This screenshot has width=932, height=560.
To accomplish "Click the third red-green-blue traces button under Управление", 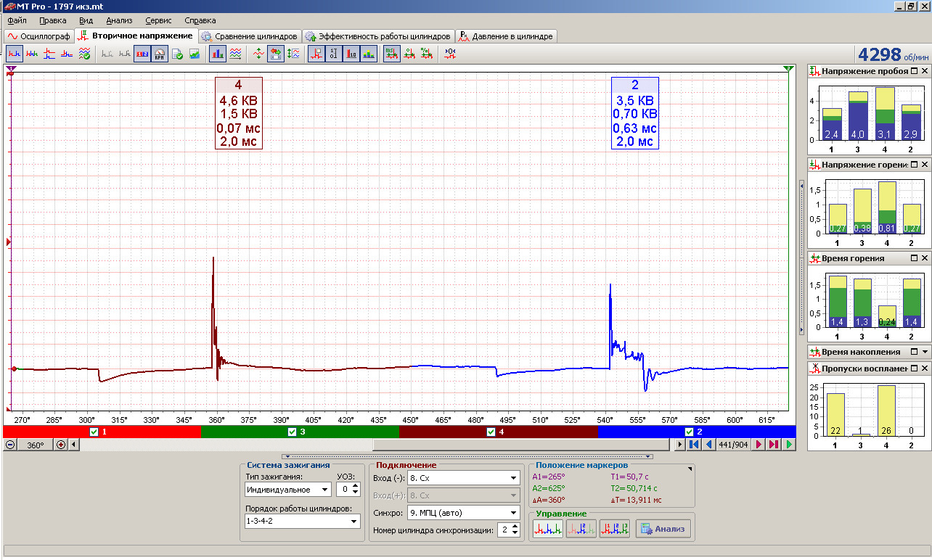I will coord(615,530).
